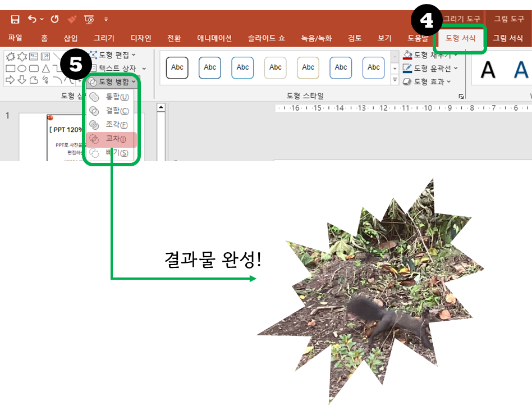
Task: Apply first black-outlined Abc shape style
Action: coord(177,67)
